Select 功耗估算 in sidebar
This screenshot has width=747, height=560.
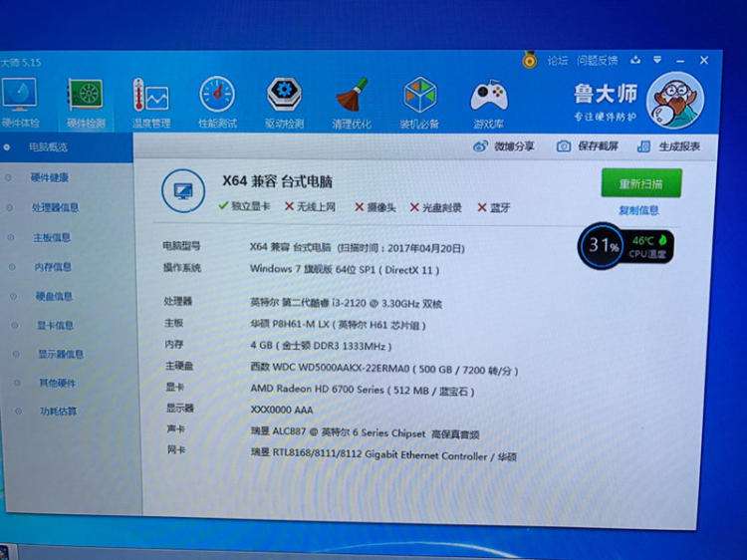click(58, 411)
